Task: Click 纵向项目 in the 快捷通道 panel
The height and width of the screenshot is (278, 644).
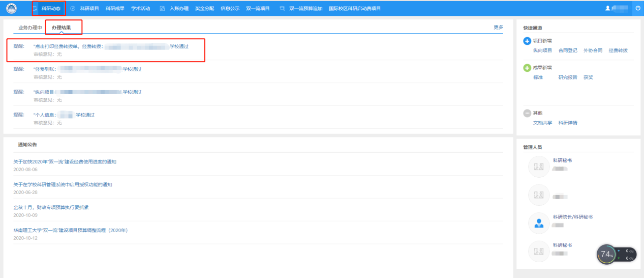Action: pyautogui.click(x=542, y=50)
